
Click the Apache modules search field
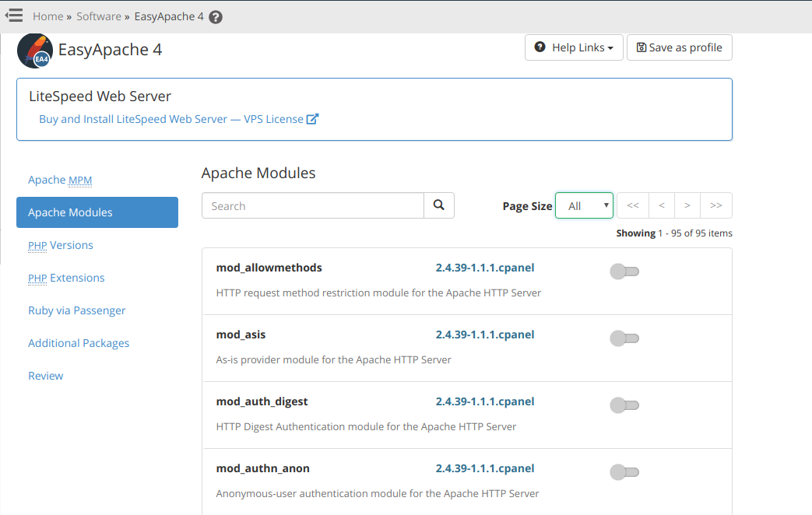(312, 206)
